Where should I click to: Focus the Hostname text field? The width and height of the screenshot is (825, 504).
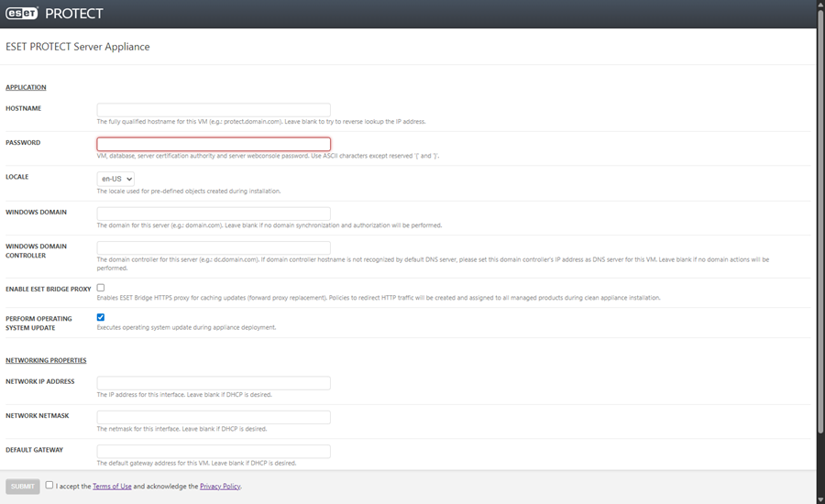click(214, 110)
